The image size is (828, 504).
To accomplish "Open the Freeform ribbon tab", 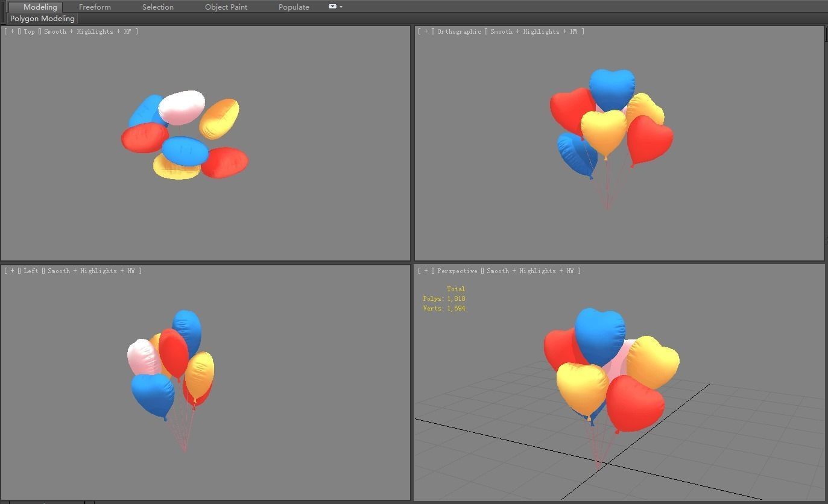I will [x=95, y=7].
